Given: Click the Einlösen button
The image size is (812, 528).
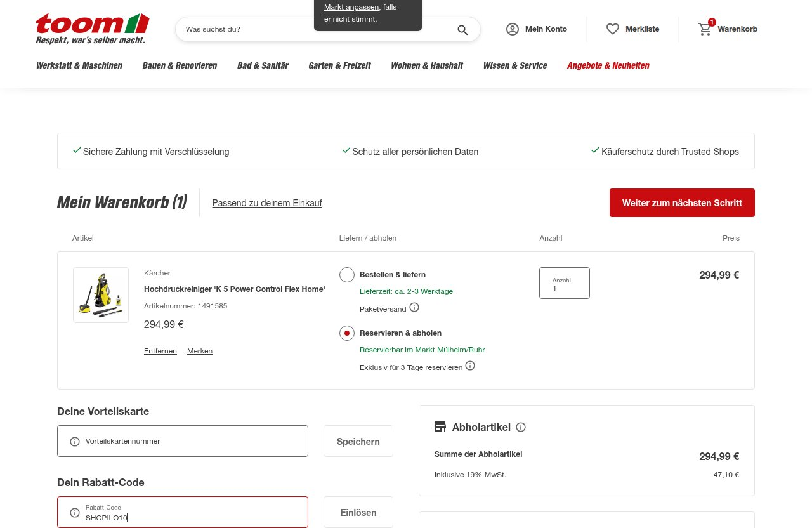Looking at the screenshot, I should pos(358,512).
